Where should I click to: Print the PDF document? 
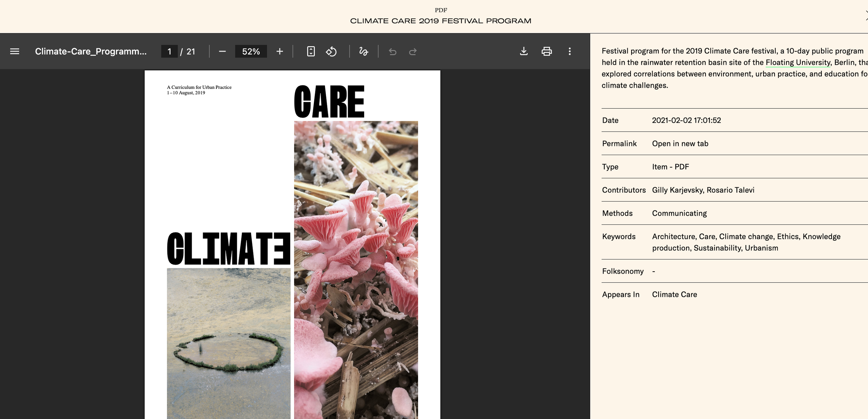coord(546,51)
